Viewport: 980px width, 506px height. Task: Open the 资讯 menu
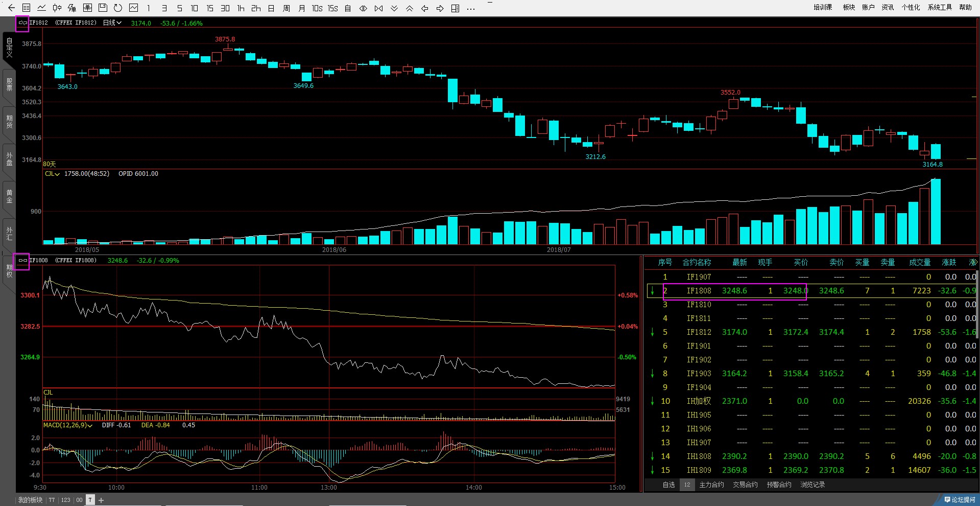tap(888, 7)
